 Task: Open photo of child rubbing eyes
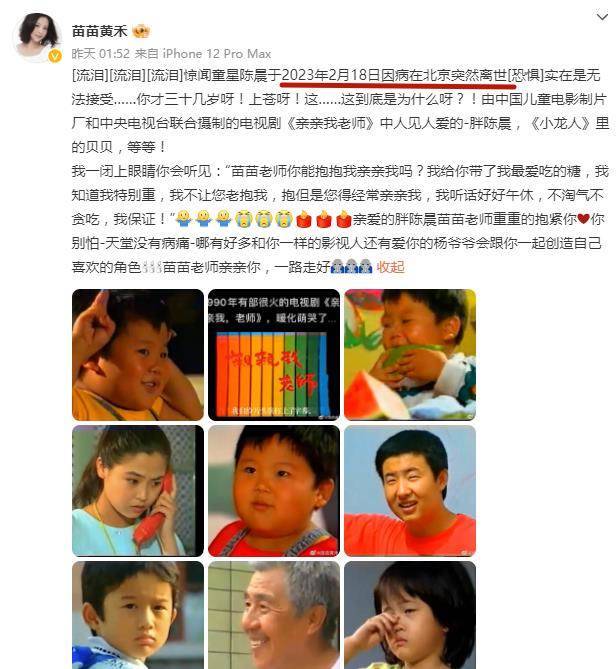coord(410,615)
